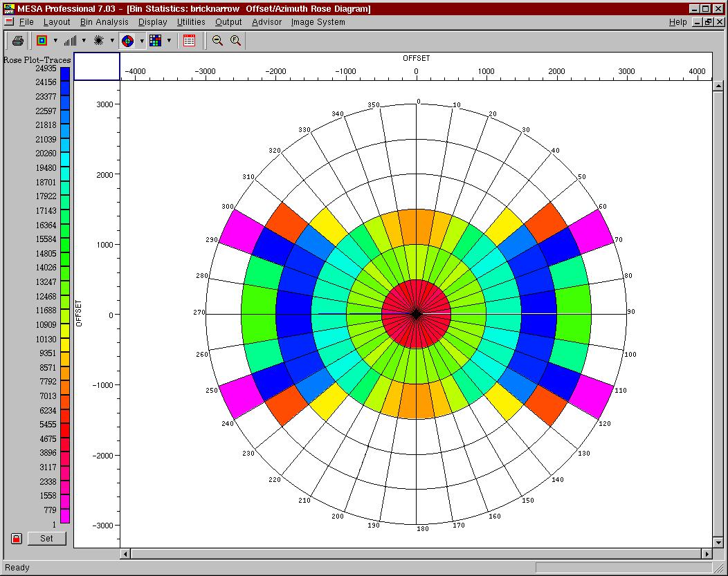Click the Print toolbar icon
The image size is (728, 576).
click(17, 40)
